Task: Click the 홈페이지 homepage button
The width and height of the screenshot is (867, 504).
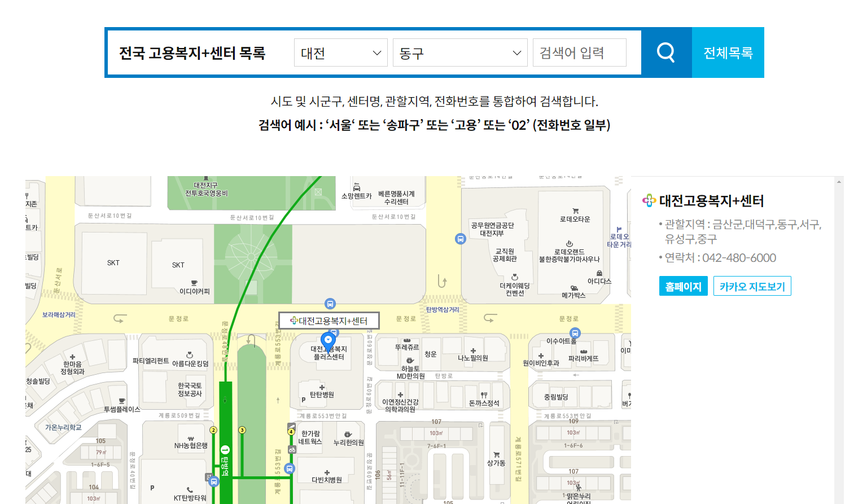Action: click(683, 286)
